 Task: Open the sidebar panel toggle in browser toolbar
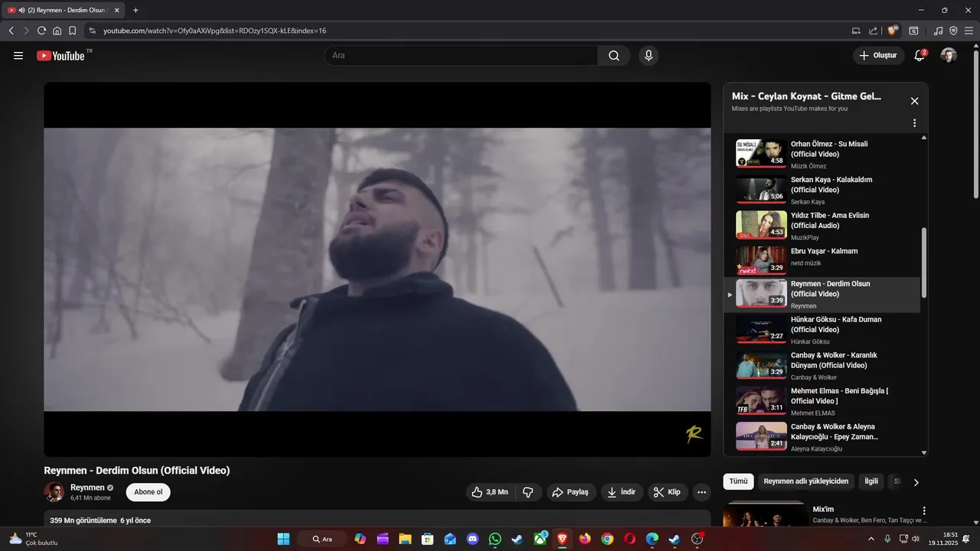(913, 31)
